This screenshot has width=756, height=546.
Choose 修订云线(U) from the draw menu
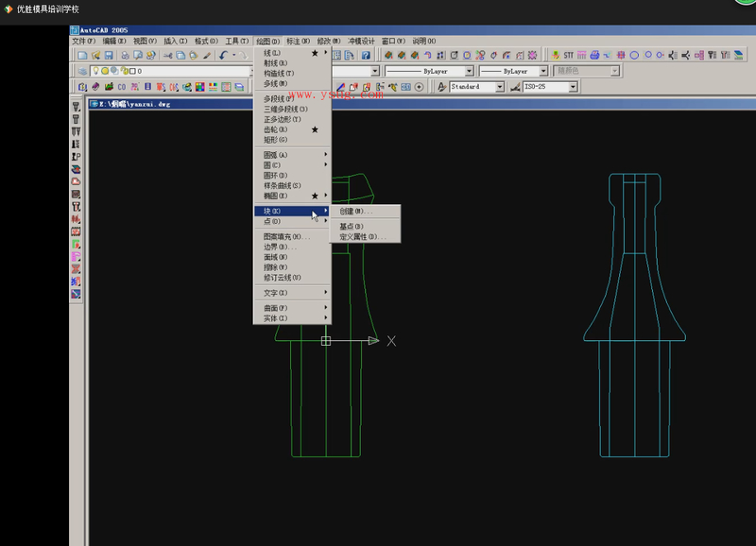click(293, 278)
